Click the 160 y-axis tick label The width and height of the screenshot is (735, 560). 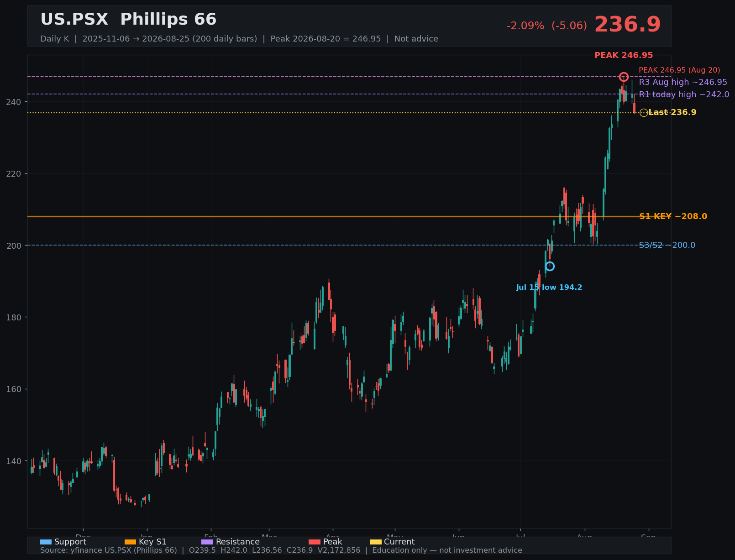15,389
